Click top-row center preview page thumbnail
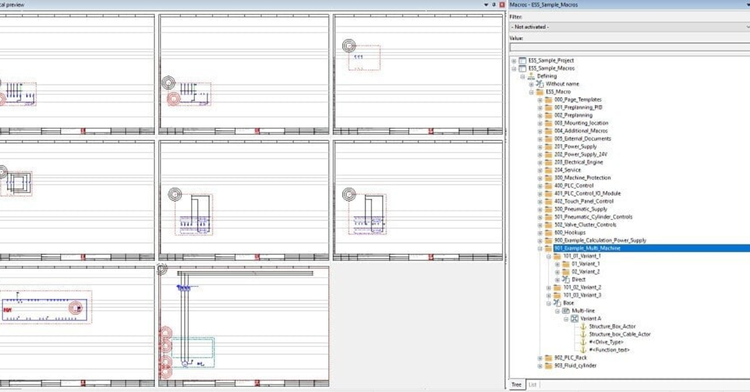 pyautogui.click(x=244, y=75)
